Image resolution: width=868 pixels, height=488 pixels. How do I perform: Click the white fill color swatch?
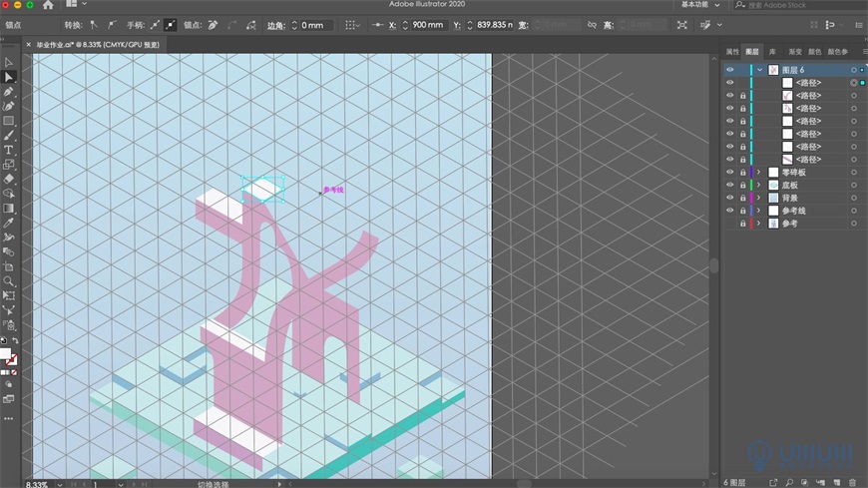click(x=5, y=354)
